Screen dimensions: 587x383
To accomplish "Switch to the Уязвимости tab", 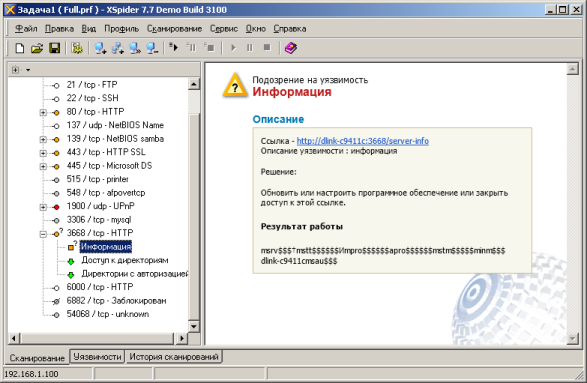I will coord(97,357).
